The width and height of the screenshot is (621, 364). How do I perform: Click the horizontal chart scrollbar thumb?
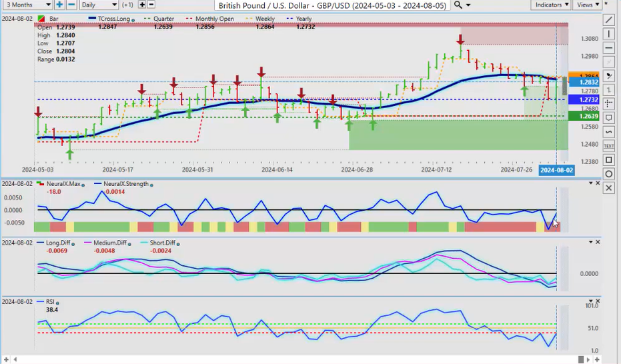pyautogui.click(x=582, y=359)
